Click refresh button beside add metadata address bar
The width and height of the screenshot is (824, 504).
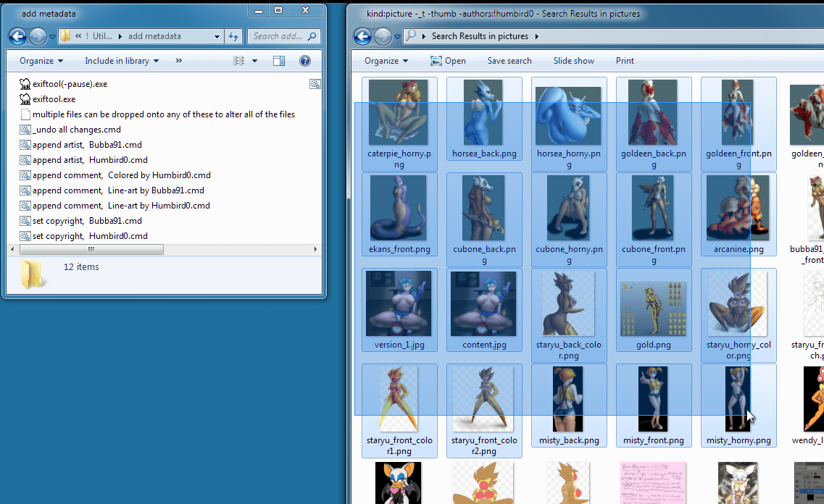(233, 36)
